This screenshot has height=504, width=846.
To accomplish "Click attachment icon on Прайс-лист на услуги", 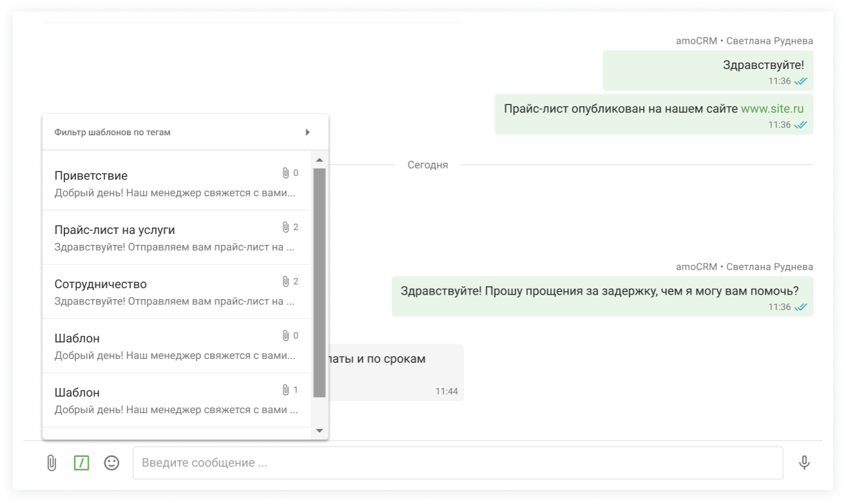I will click(286, 228).
